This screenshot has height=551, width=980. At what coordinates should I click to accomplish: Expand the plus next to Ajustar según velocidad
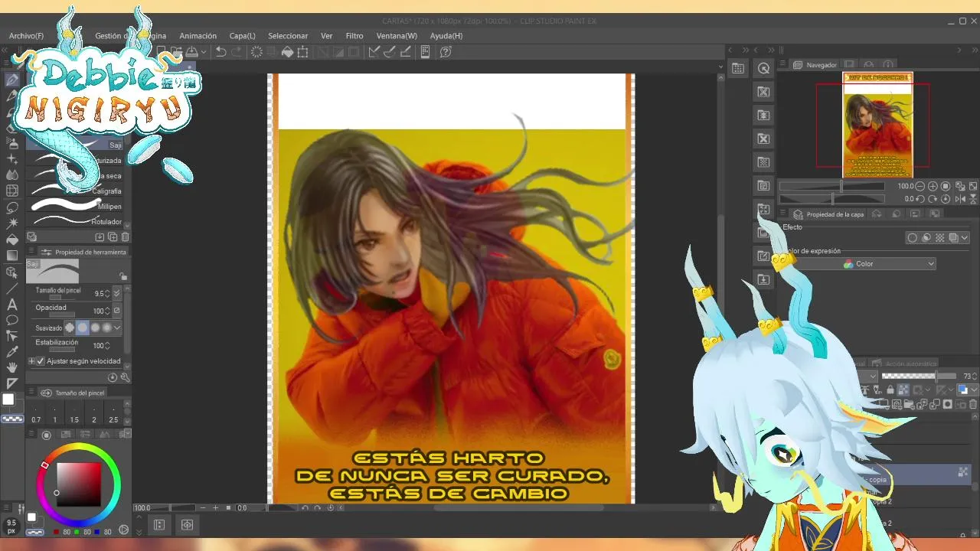coord(31,361)
